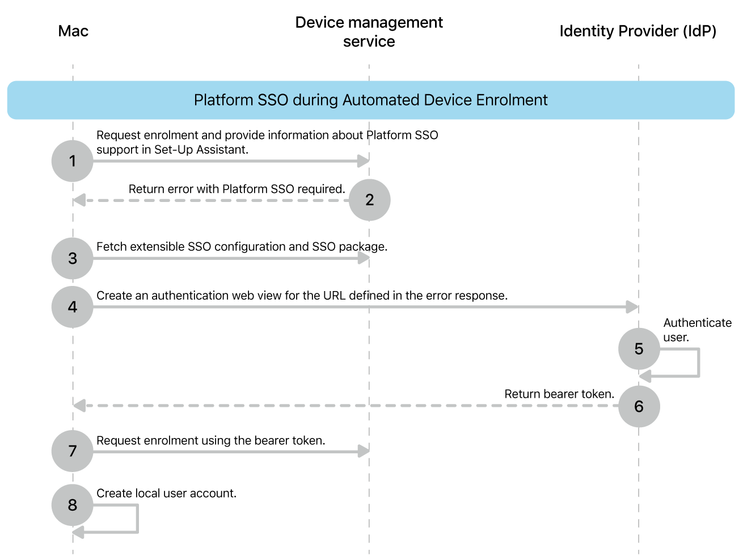
Task: Select the step 1 circle marker
Action: point(72,161)
